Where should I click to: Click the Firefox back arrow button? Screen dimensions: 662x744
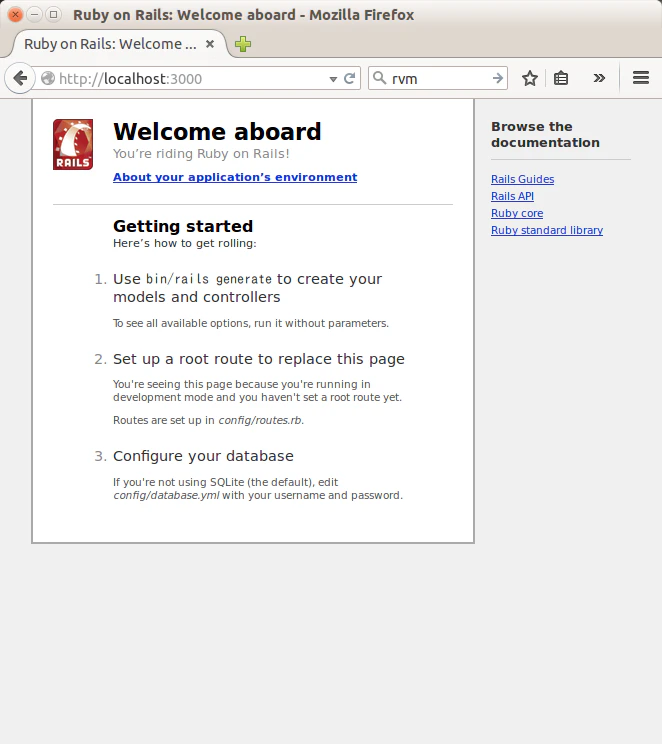20,78
